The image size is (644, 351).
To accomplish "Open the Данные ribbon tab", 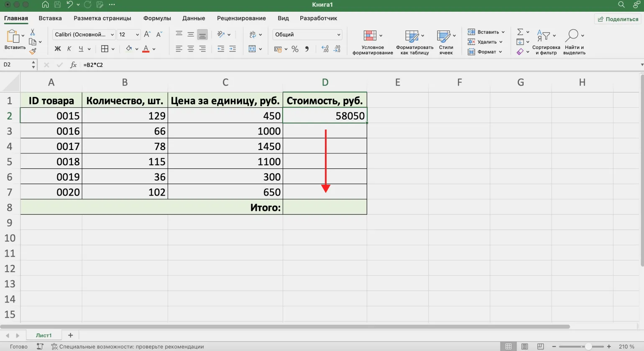I will 194,18.
